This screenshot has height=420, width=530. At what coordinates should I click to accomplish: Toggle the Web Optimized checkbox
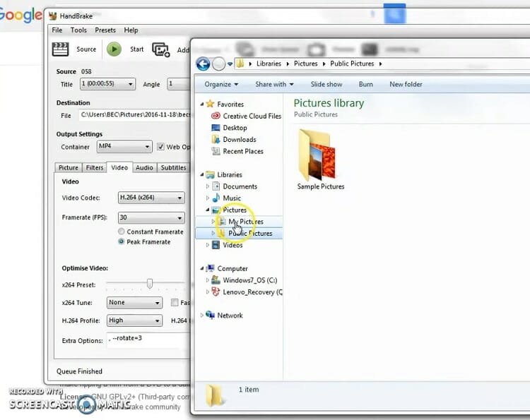[x=160, y=147]
